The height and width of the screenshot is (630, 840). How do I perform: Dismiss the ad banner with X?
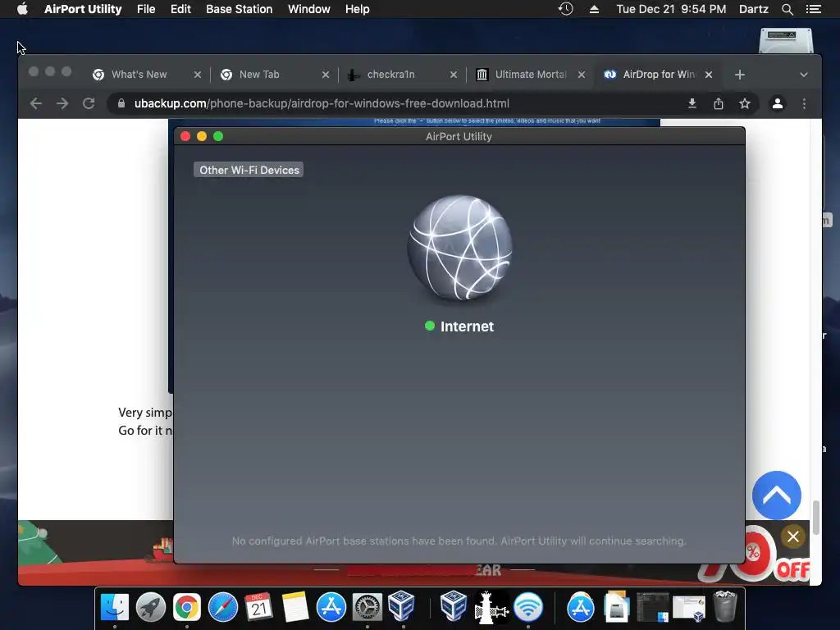tap(793, 536)
